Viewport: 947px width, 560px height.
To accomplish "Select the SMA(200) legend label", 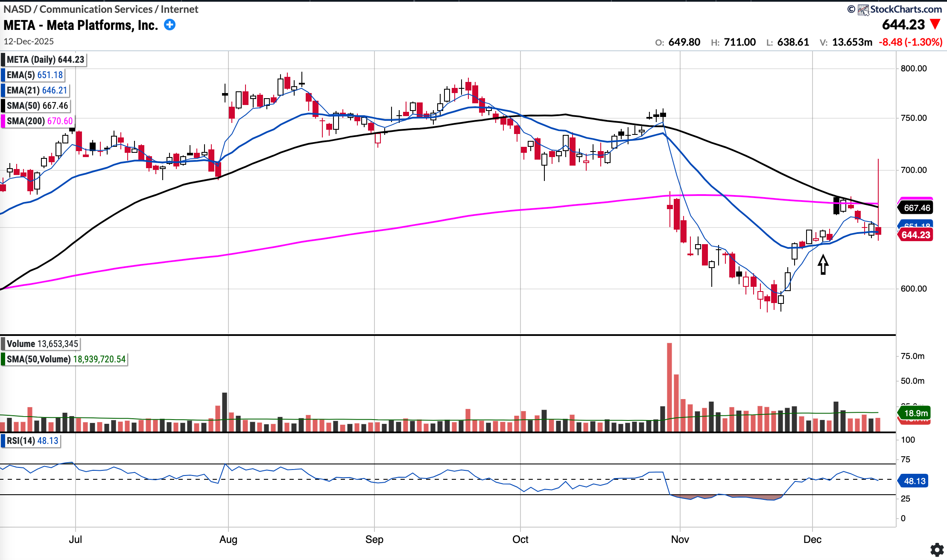I will tap(39, 121).
